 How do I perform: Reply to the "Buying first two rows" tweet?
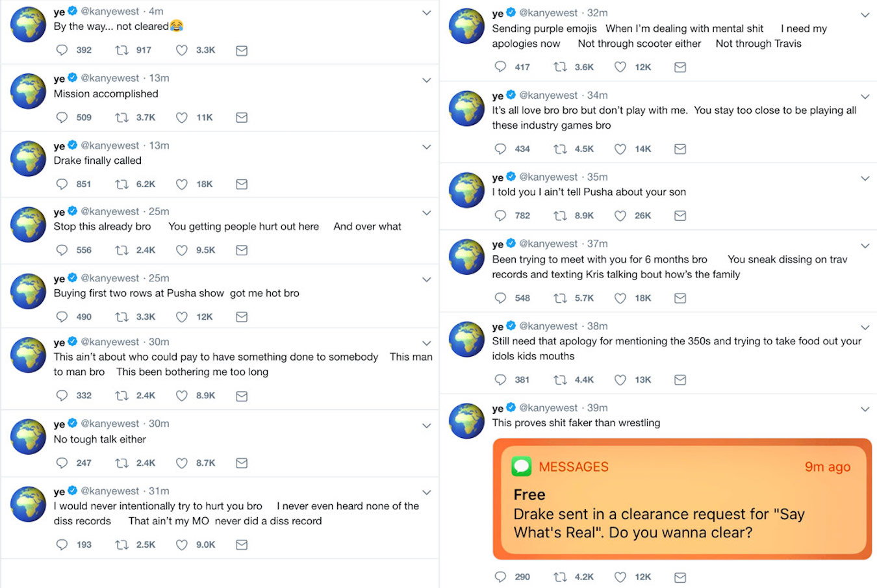click(x=62, y=317)
